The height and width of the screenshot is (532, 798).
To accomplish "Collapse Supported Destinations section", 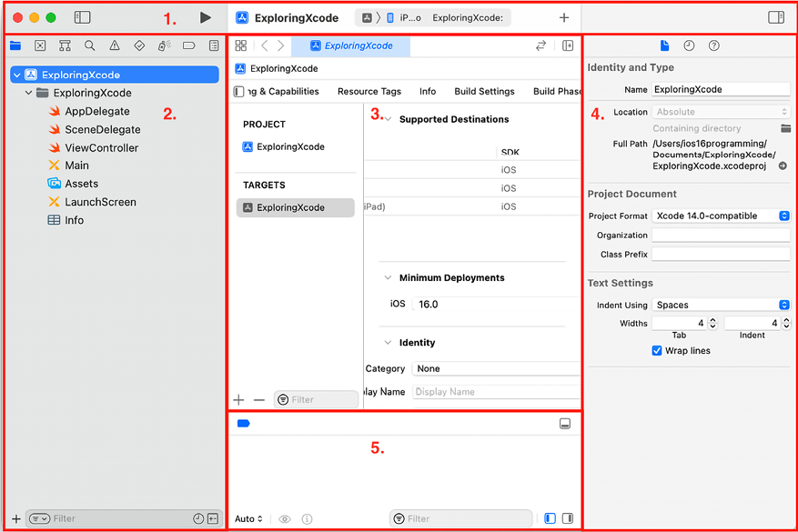I will pyautogui.click(x=388, y=119).
